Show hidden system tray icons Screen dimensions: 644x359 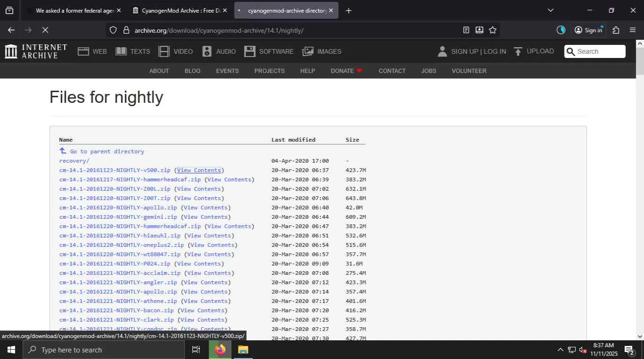[560, 350]
